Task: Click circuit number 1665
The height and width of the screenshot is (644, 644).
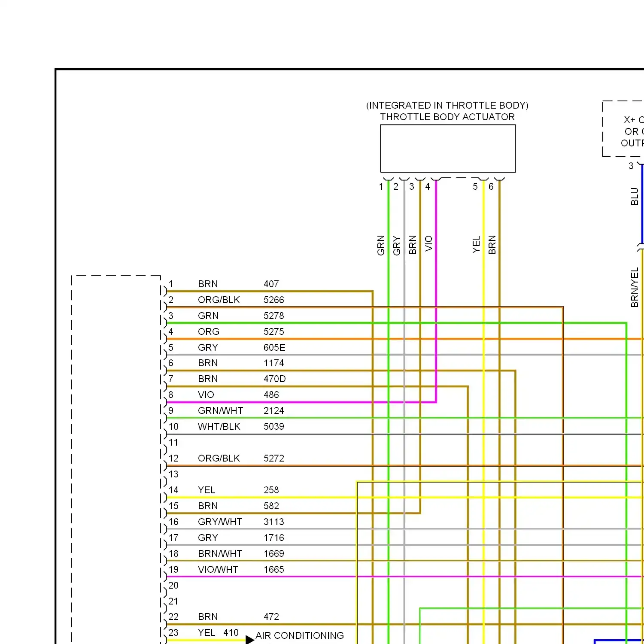Action: click(274, 570)
